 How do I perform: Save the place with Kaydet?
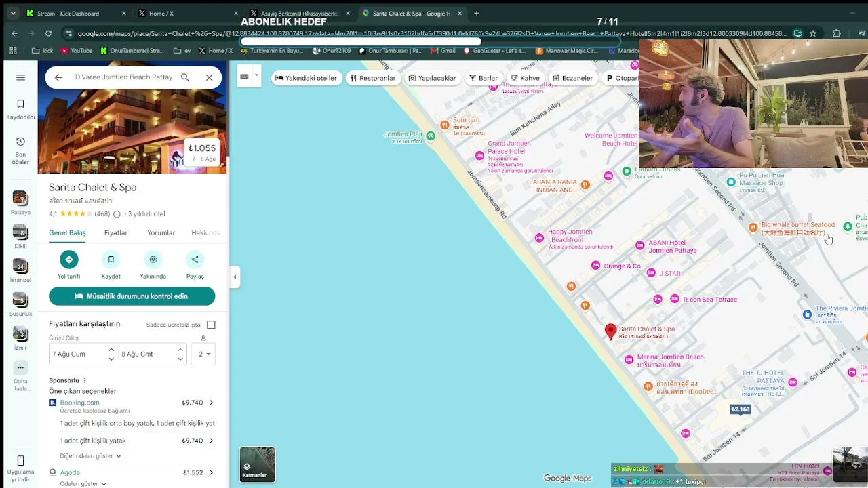click(111, 264)
